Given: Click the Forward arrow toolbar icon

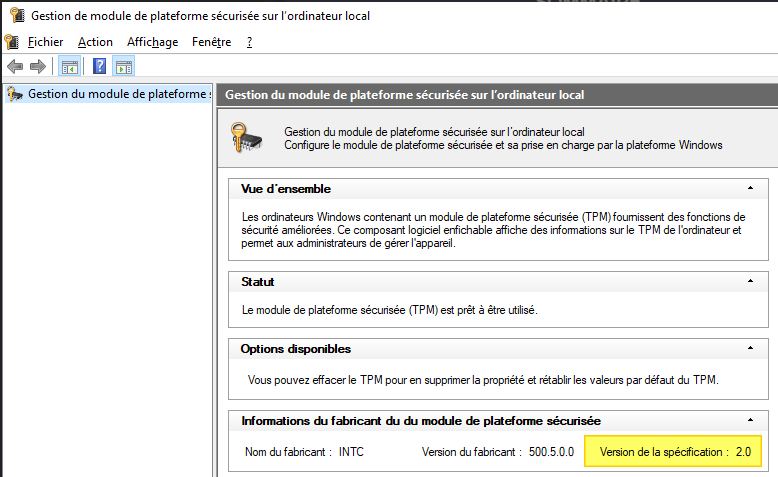Looking at the screenshot, I should [x=37, y=67].
